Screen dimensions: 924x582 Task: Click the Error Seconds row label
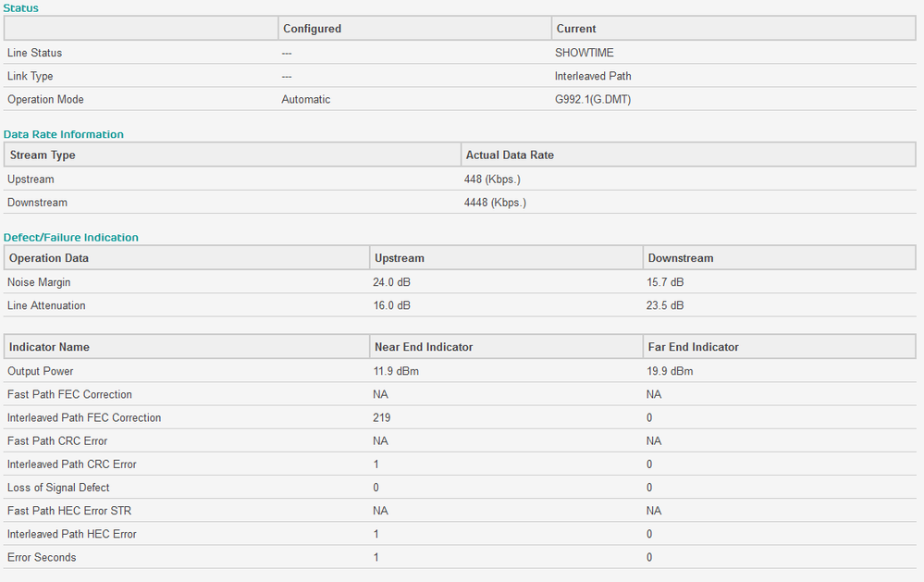point(42,557)
